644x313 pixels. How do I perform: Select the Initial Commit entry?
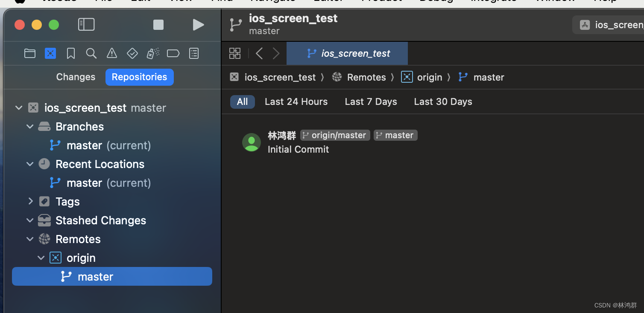(x=298, y=149)
